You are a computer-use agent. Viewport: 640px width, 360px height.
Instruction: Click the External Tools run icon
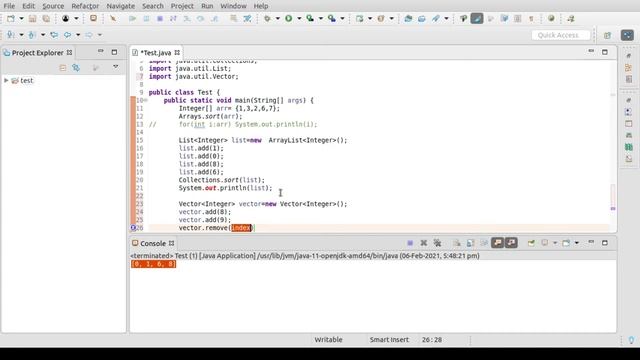click(x=332, y=18)
